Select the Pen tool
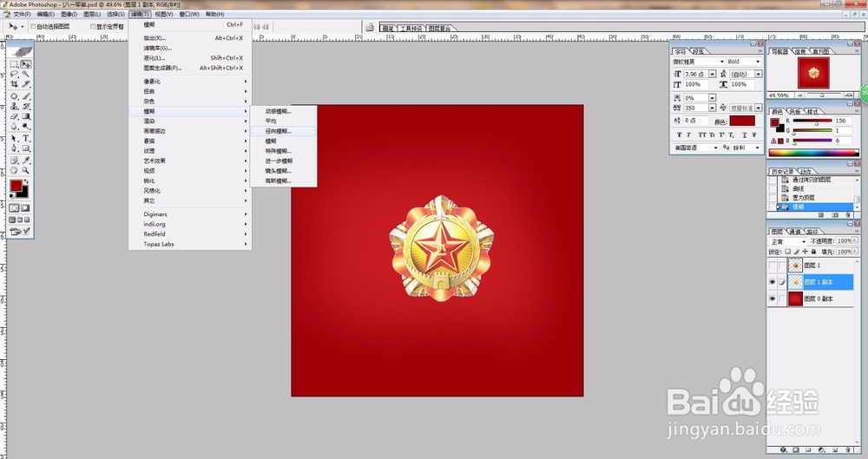Viewport: 868px width, 459px height. [x=15, y=148]
